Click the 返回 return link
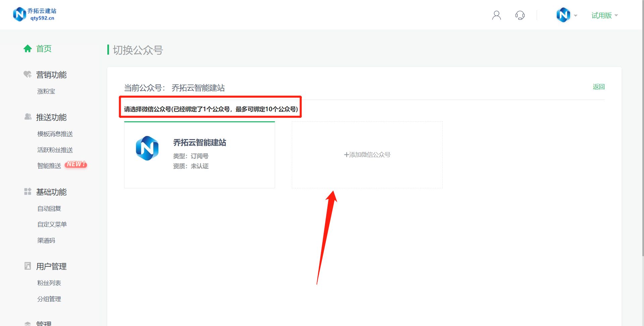 coord(598,87)
